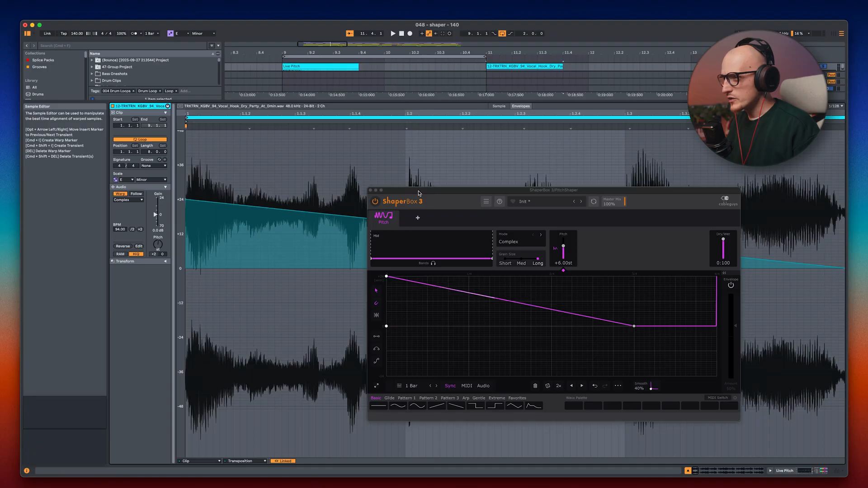Expand the Drum Clips folder
This screenshot has width=868, height=488.
pos(92,80)
